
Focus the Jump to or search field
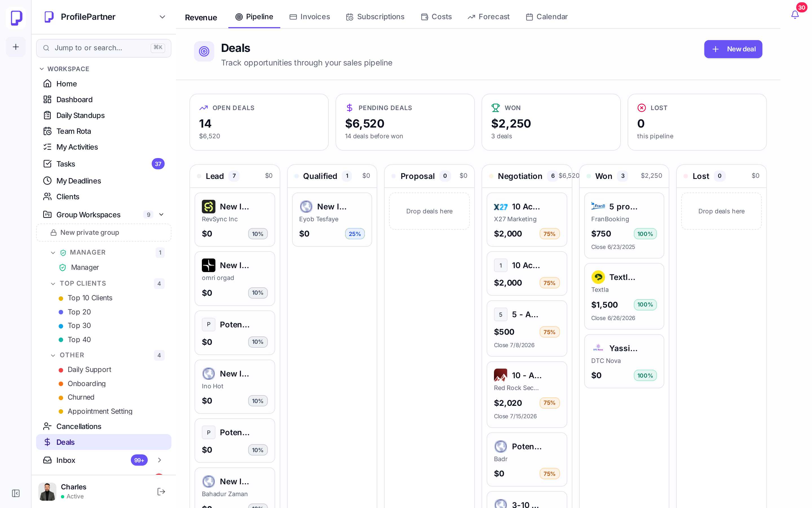tap(104, 48)
